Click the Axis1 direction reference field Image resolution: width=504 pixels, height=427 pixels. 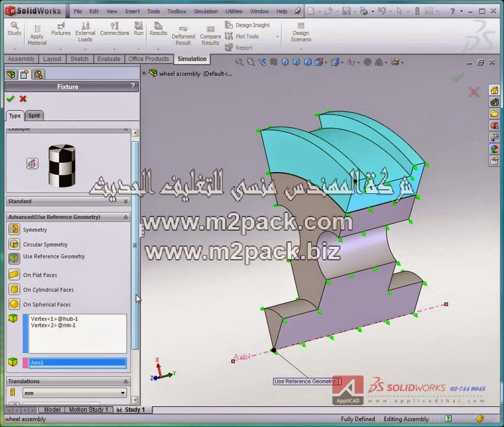(x=78, y=363)
